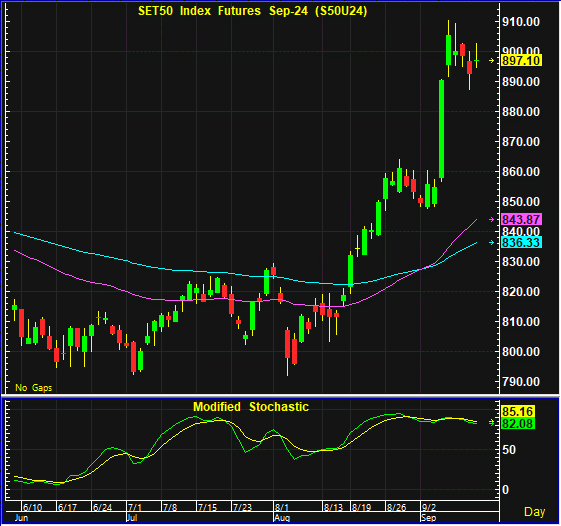Click the stochastic arrow marker beside 82.08
Viewport: 561px width, 526px height.
click(x=492, y=423)
